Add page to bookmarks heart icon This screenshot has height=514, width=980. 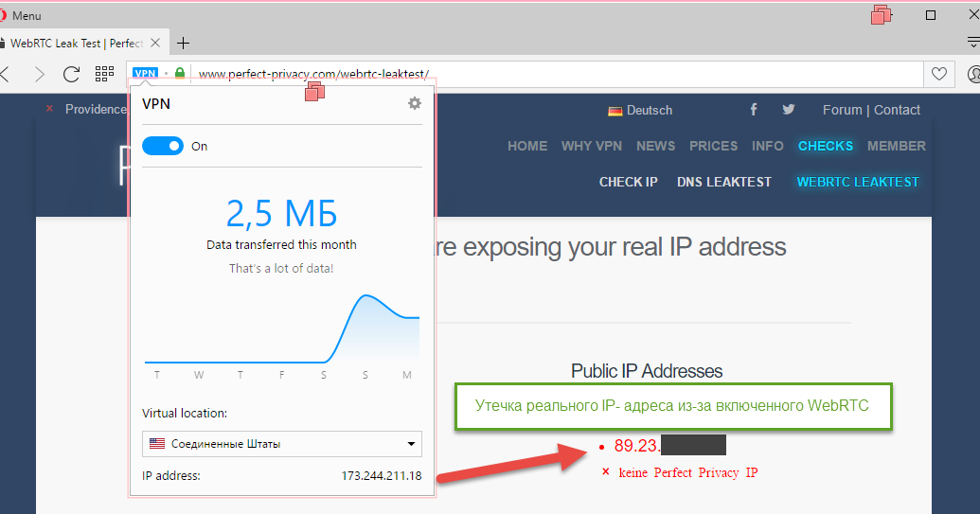click(x=938, y=74)
